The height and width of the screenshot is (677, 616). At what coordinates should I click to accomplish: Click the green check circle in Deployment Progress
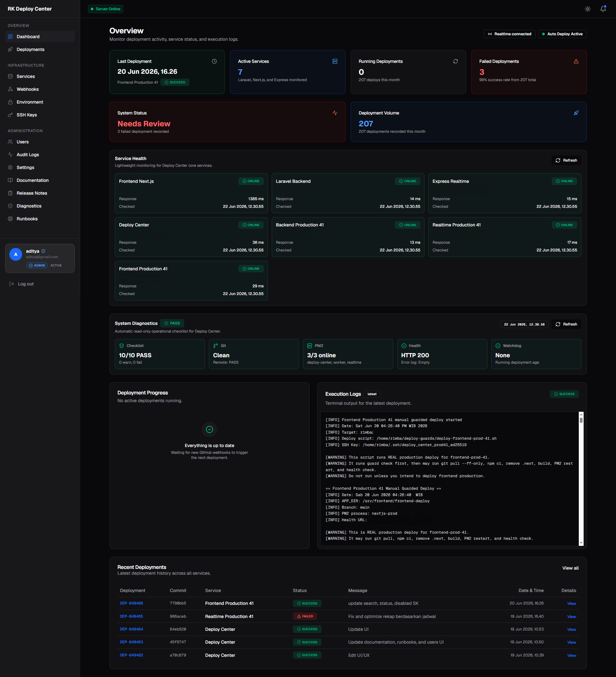pyautogui.click(x=210, y=429)
